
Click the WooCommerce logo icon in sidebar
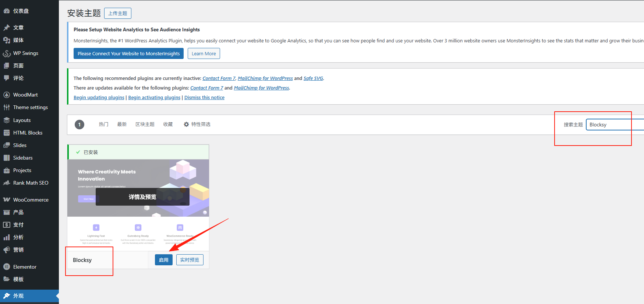click(7, 200)
